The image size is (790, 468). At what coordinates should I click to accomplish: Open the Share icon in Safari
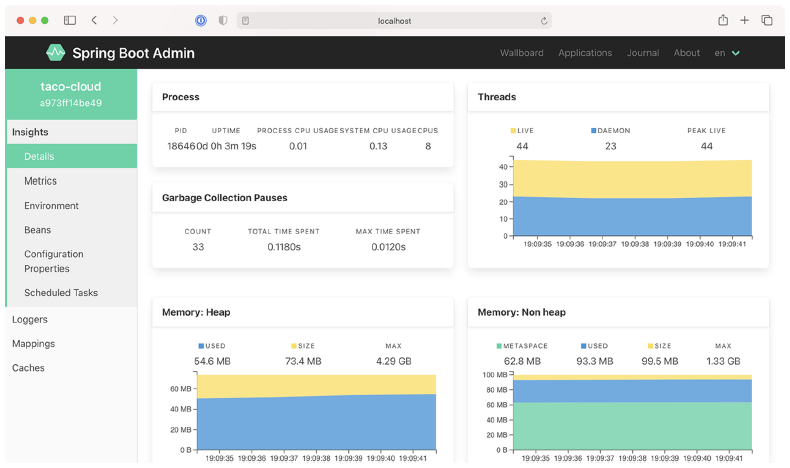(722, 20)
